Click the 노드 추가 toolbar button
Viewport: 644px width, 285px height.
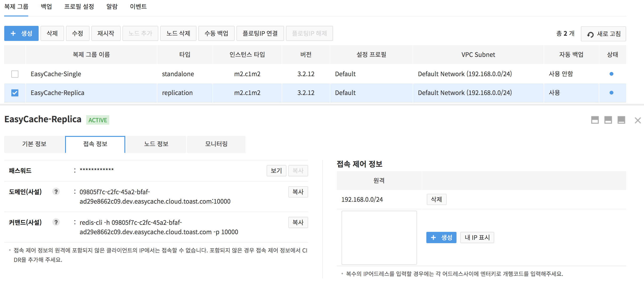point(140,33)
